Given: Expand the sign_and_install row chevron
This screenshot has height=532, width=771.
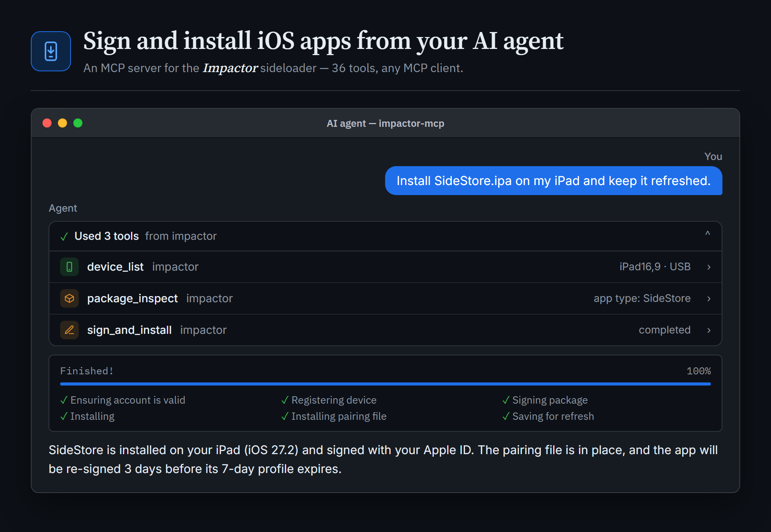Looking at the screenshot, I should (709, 330).
